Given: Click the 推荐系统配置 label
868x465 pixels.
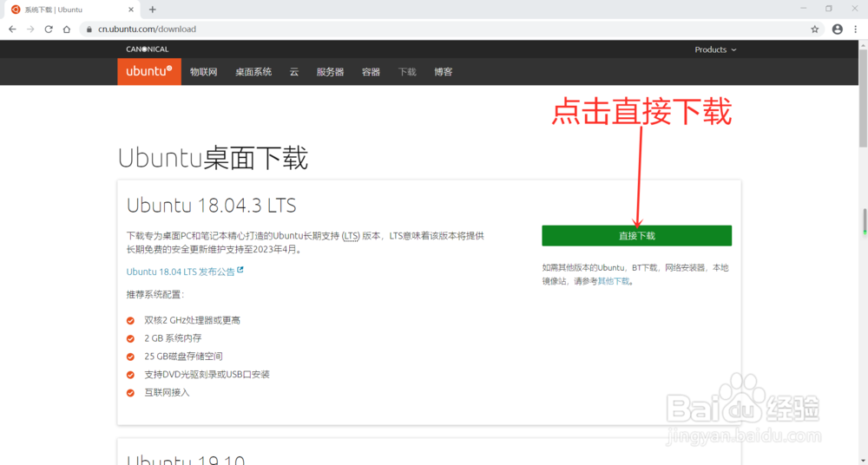Looking at the screenshot, I should point(155,294).
